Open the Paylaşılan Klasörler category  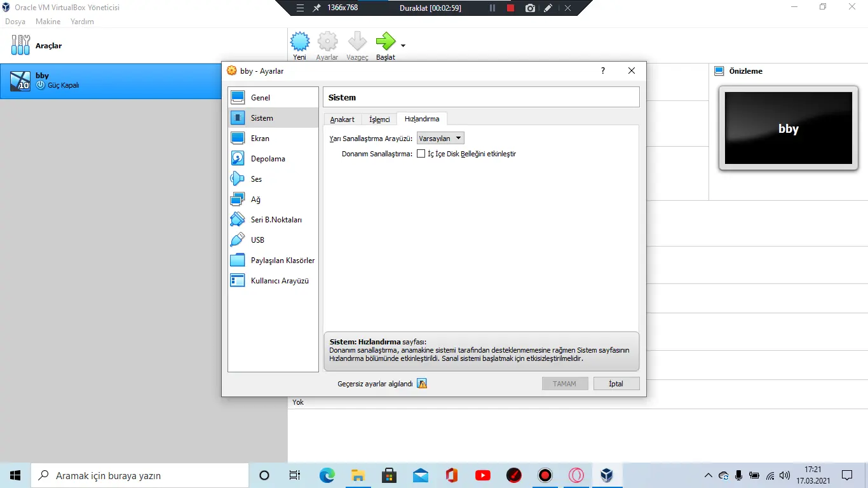pos(273,261)
